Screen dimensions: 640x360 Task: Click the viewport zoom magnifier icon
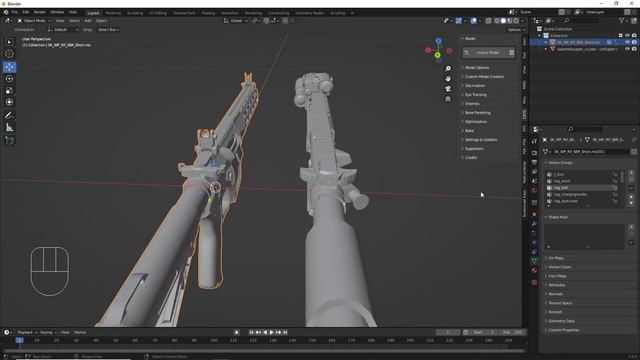(448, 69)
